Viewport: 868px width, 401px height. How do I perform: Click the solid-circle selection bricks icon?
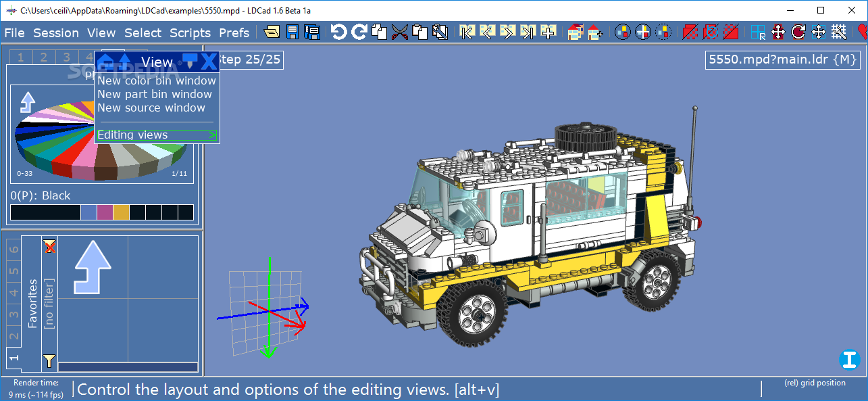coord(623,32)
